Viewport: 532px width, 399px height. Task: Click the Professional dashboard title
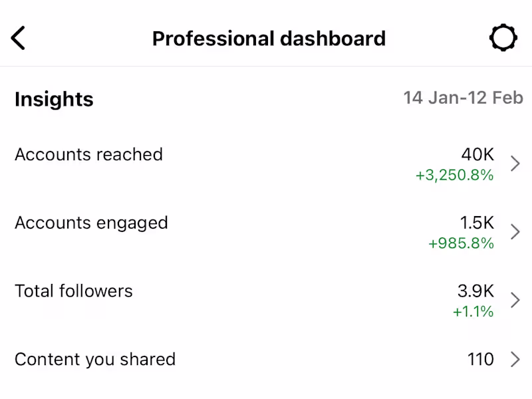pos(269,38)
